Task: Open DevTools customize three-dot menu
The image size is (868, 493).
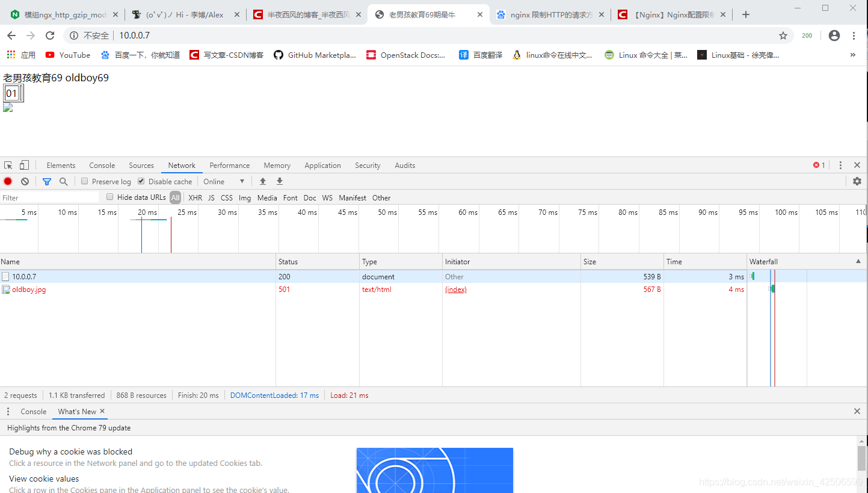Action: click(x=840, y=165)
